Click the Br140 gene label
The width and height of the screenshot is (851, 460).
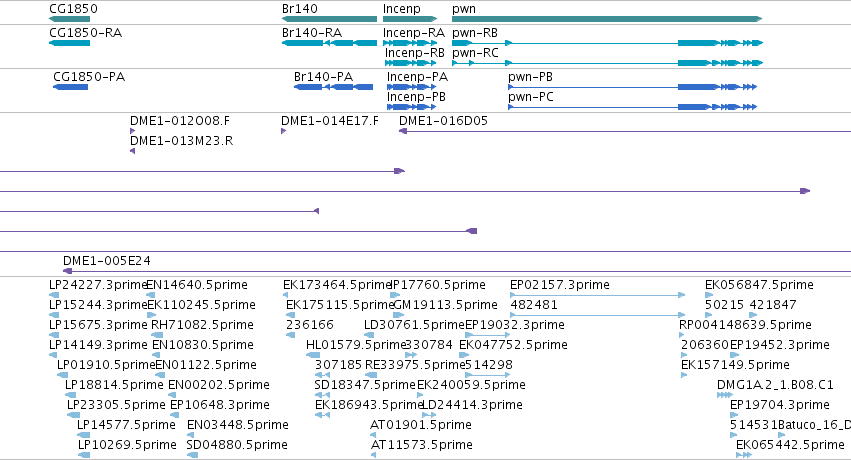[x=300, y=9]
